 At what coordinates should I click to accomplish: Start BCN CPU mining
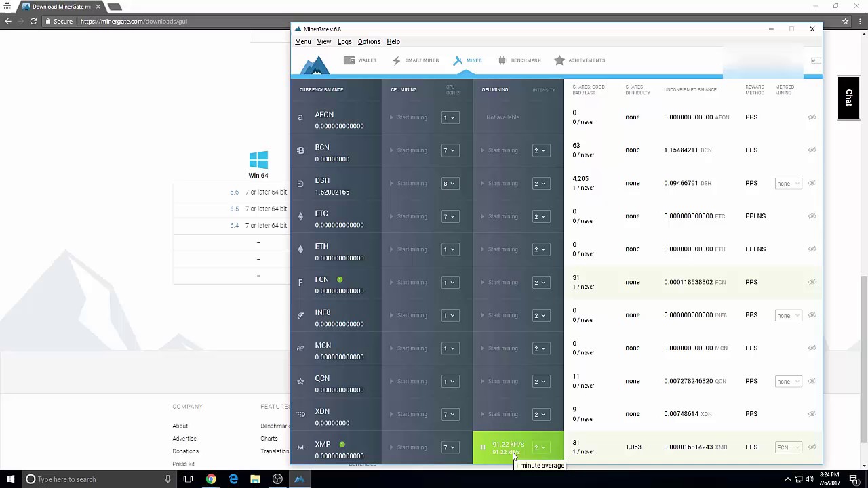pos(408,150)
